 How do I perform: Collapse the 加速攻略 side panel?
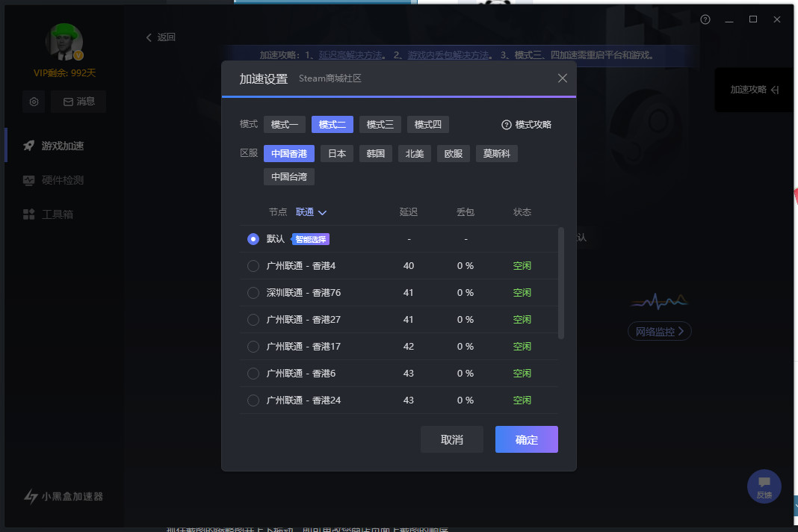[753, 90]
